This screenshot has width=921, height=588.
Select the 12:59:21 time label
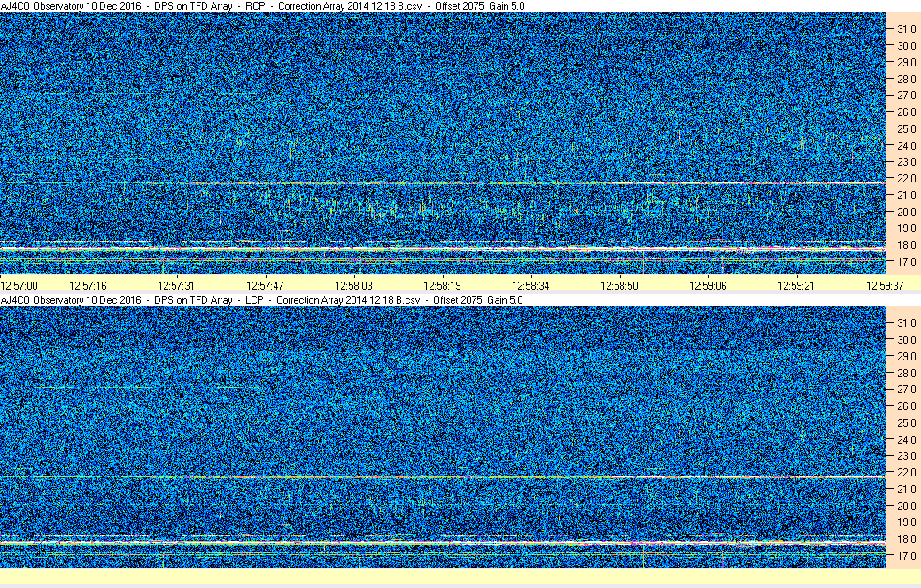click(796, 286)
